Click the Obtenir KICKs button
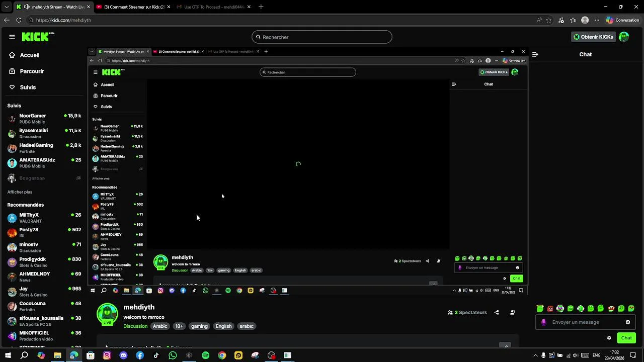 click(593, 37)
